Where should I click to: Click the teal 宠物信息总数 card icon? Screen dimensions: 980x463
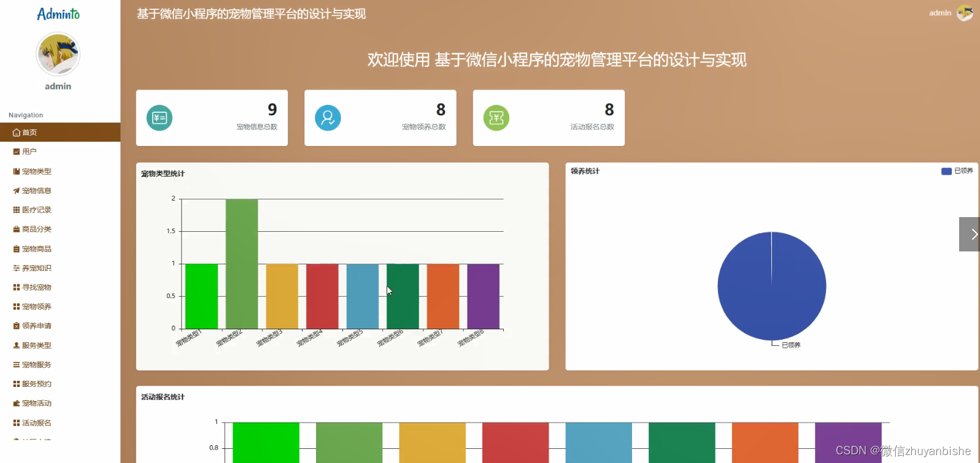tap(160, 118)
